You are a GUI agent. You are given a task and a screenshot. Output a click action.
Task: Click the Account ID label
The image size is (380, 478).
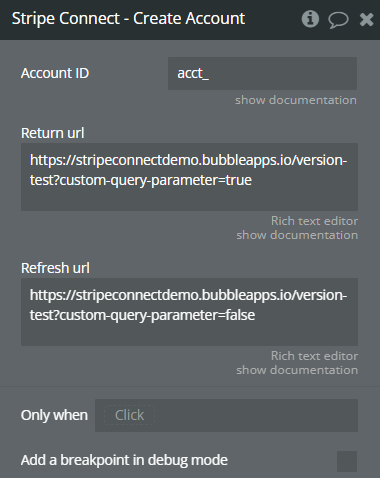click(x=55, y=73)
